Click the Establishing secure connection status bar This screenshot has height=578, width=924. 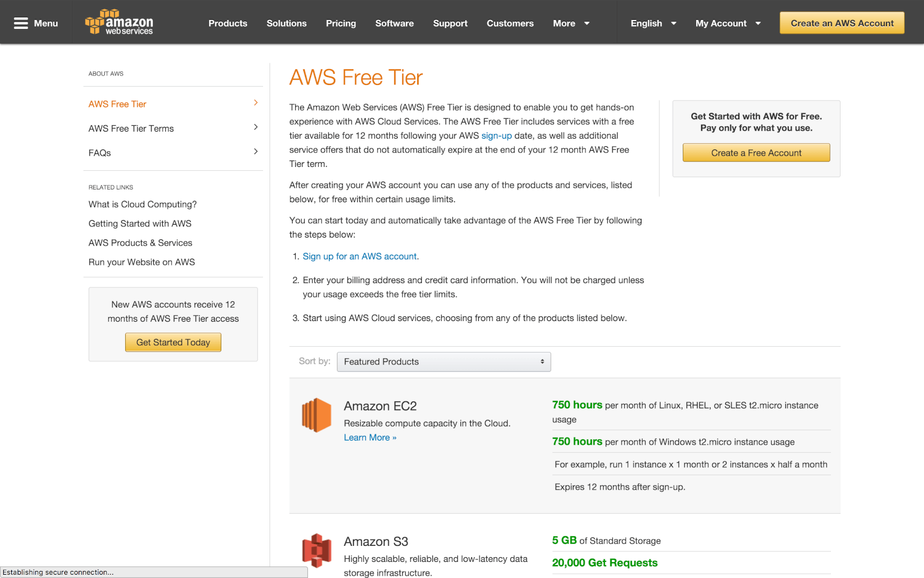[x=154, y=572]
